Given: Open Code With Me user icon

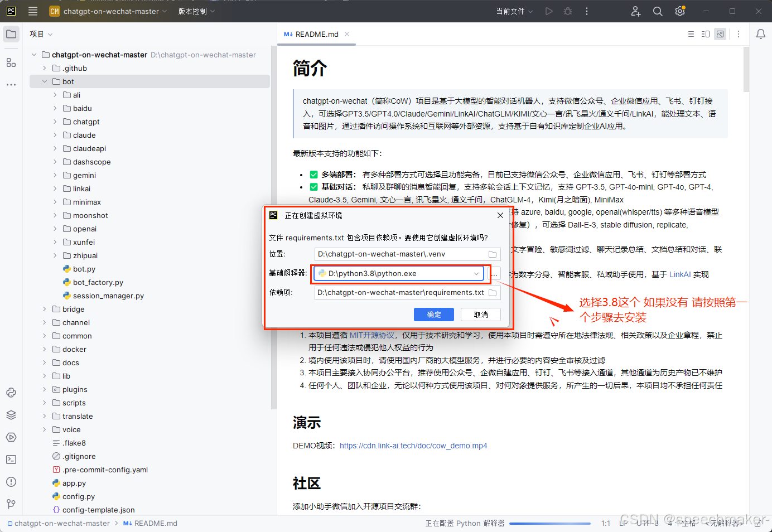Looking at the screenshot, I should click(x=636, y=11).
